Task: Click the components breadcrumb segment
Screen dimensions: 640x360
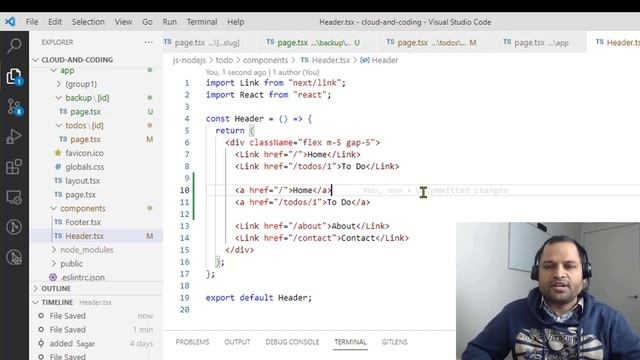Action: pyautogui.click(x=265, y=60)
